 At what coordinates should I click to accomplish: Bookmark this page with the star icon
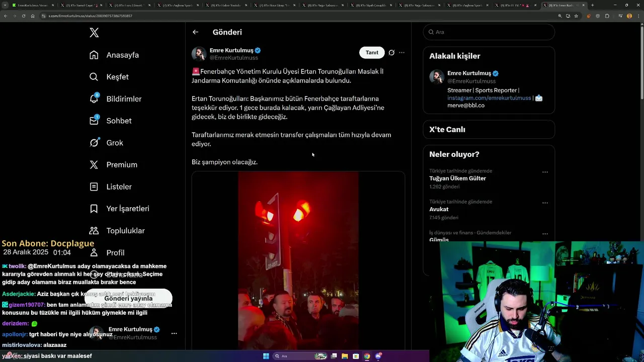point(576,16)
